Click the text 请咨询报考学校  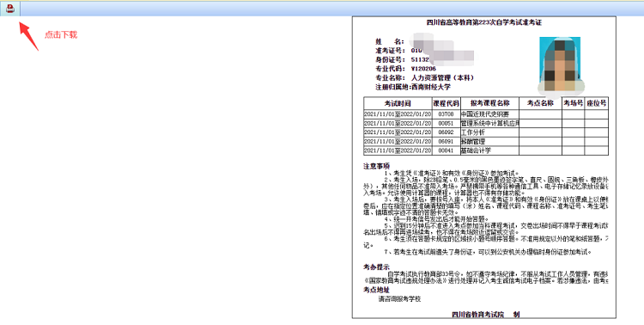pos(399,299)
